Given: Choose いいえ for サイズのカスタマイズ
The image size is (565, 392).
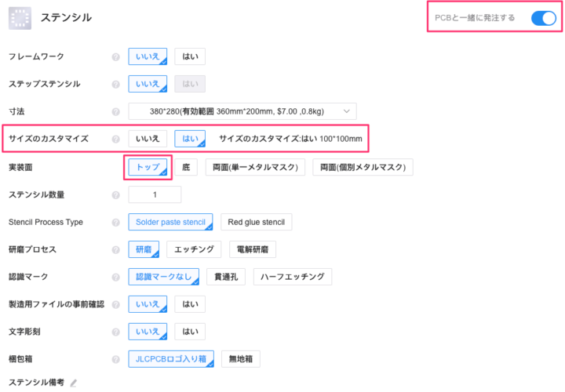Looking at the screenshot, I should click(x=148, y=140).
